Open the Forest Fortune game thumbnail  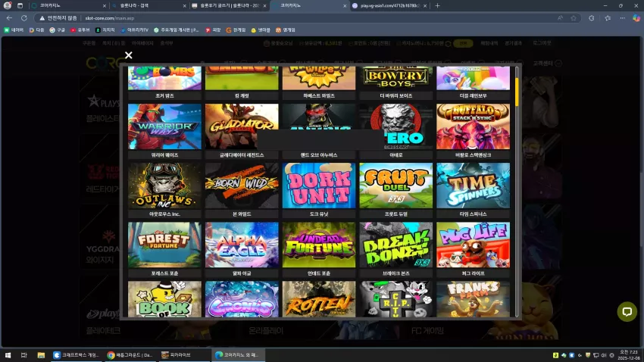tap(164, 245)
